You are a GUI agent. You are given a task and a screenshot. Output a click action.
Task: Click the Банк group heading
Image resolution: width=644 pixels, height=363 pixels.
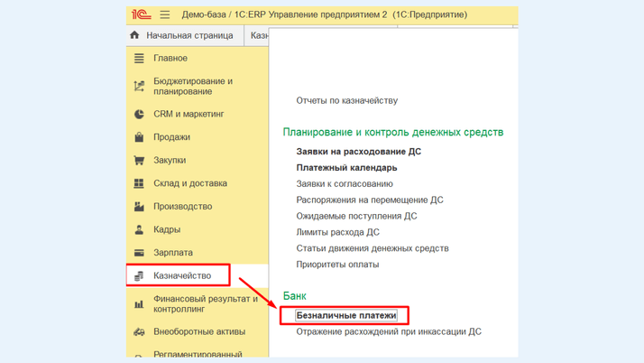click(294, 295)
